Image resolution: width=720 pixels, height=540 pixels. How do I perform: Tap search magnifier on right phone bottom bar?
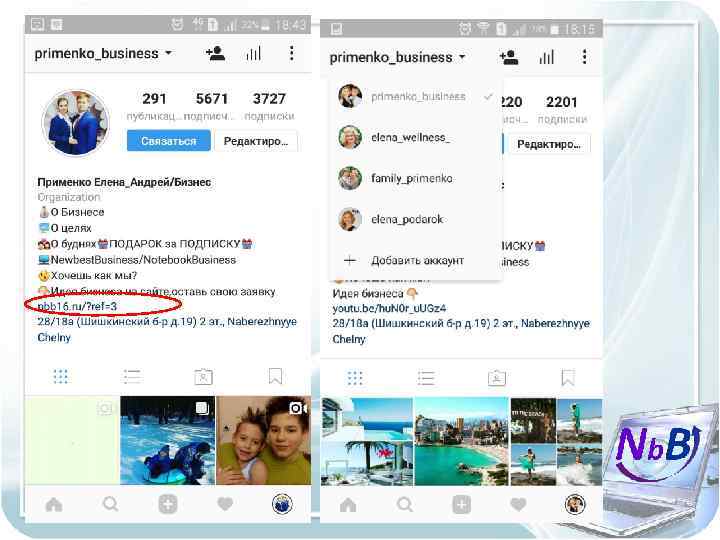click(405, 505)
